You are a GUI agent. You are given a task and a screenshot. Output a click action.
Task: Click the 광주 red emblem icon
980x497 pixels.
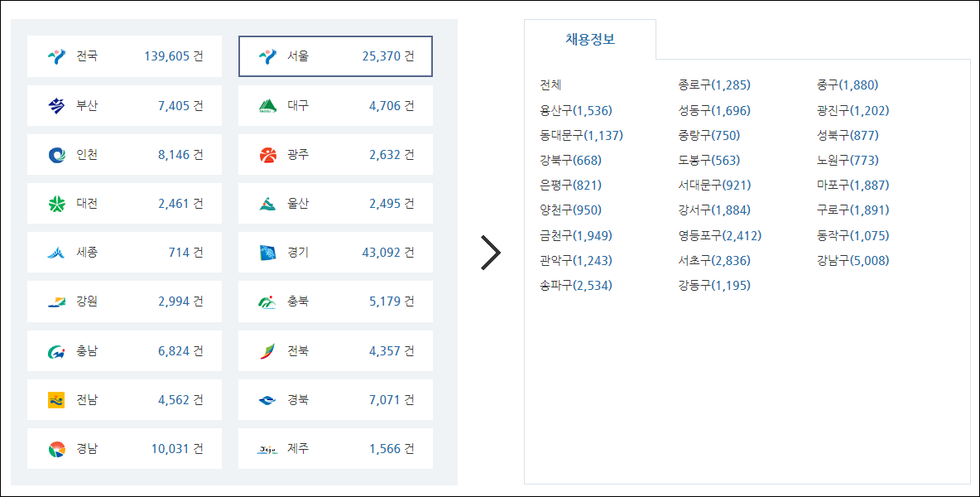tap(267, 154)
